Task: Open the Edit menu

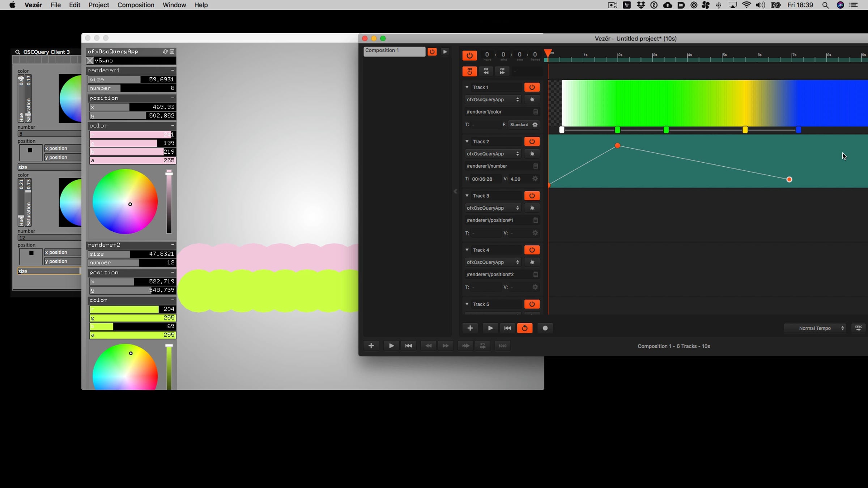Action: coord(75,5)
